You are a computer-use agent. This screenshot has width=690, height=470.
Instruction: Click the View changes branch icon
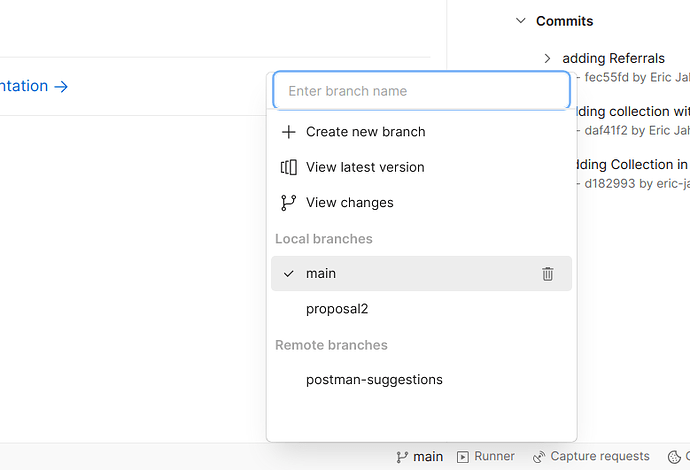[x=289, y=202]
